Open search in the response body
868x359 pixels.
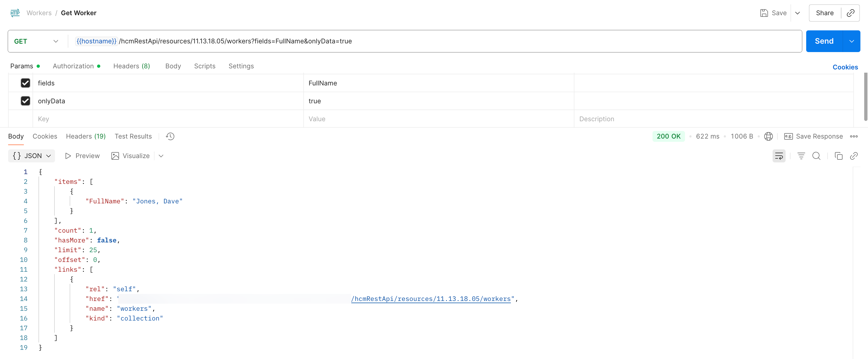pyautogui.click(x=816, y=156)
